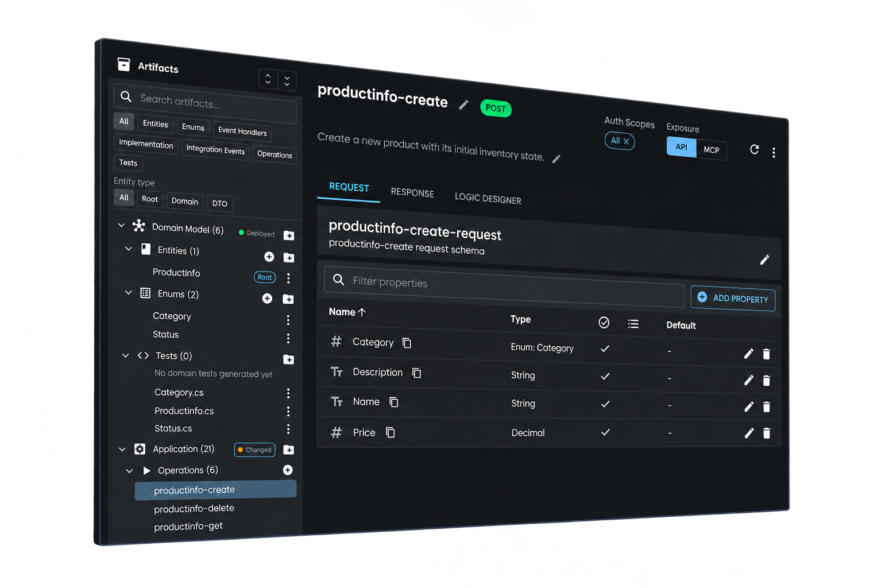This screenshot has width=882, height=588.
Task: Open the operation more options menu
Action: (x=773, y=152)
